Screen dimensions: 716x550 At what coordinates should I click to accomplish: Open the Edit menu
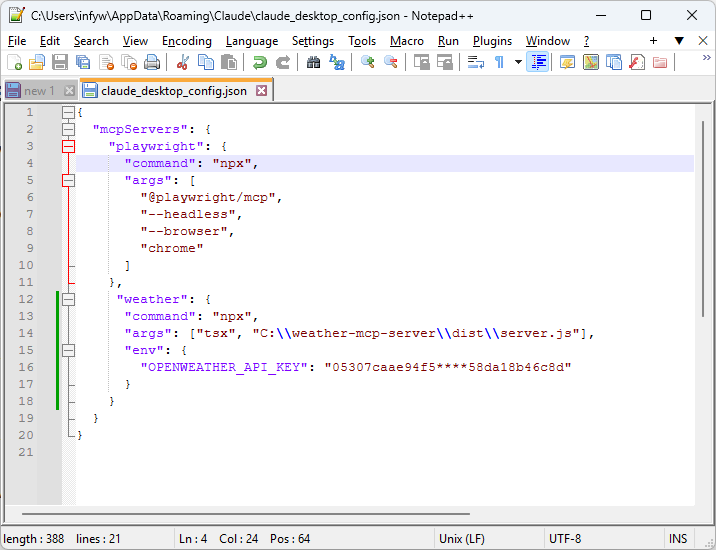50,41
